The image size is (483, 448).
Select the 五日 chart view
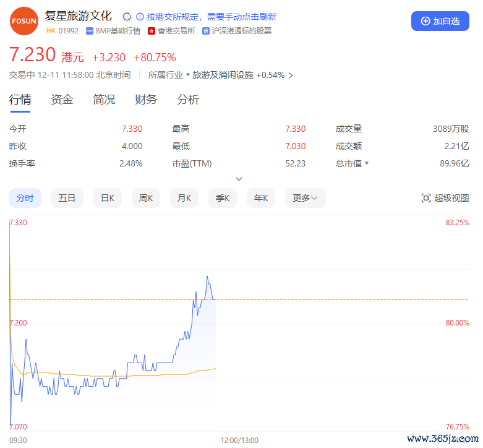[67, 198]
